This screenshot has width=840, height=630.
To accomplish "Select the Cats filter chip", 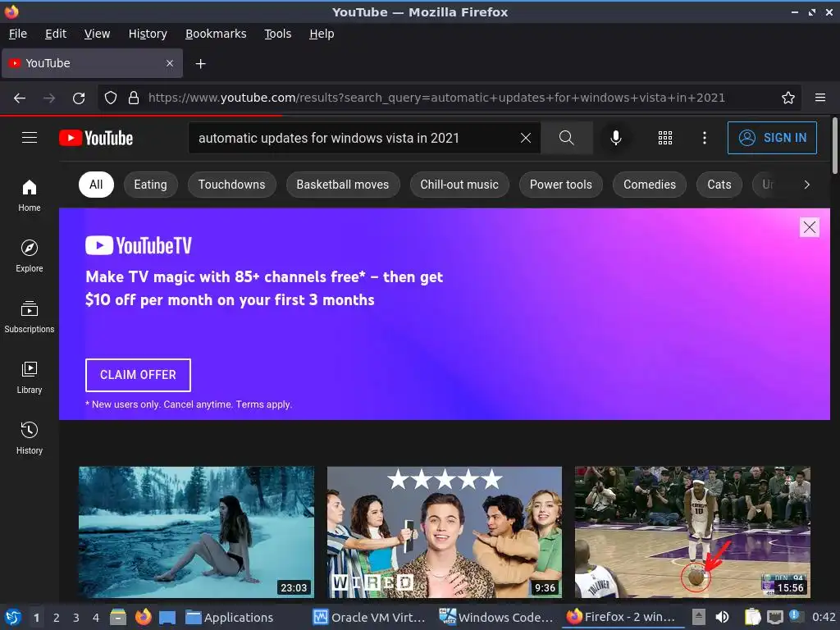I will tap(719, 185).
